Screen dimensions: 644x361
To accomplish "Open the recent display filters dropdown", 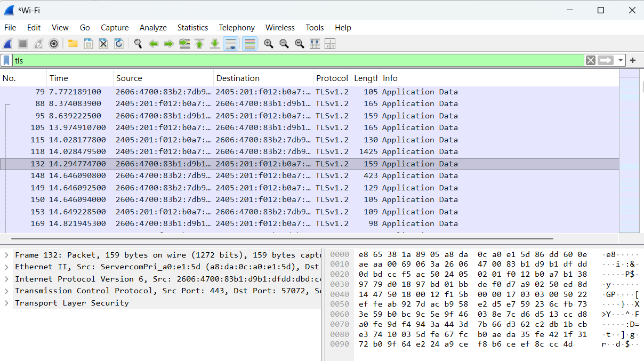I will tap(621, 60).
